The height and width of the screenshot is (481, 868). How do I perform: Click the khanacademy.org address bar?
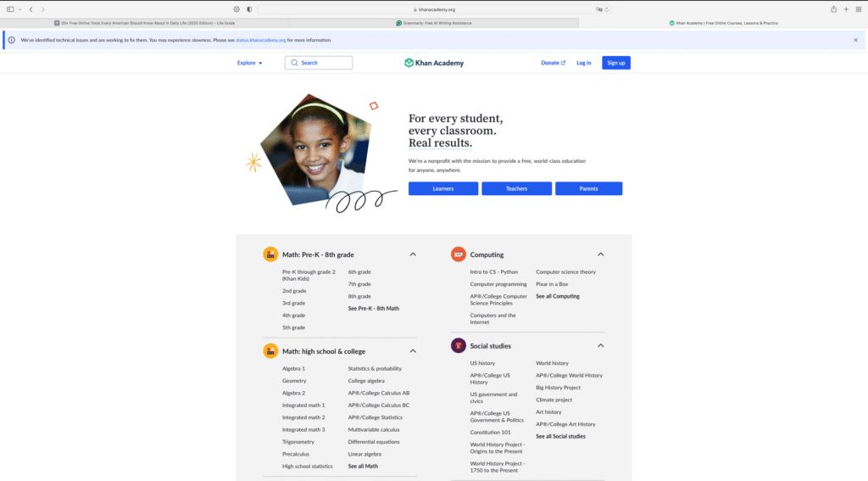point(433,9)
